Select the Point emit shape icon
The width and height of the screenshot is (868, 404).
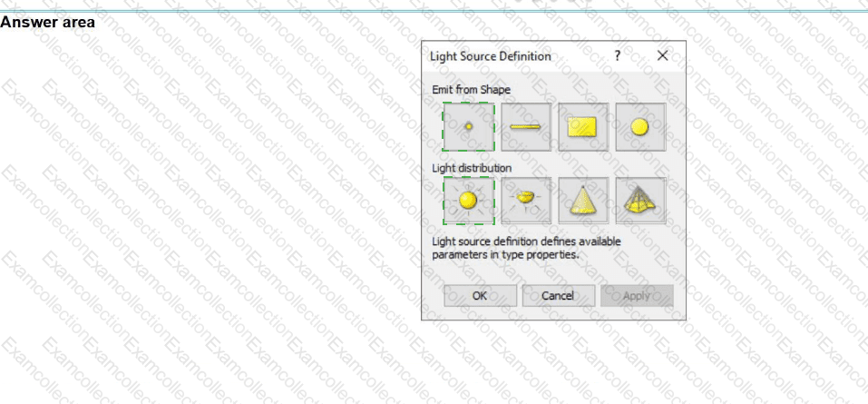(469, 127)
